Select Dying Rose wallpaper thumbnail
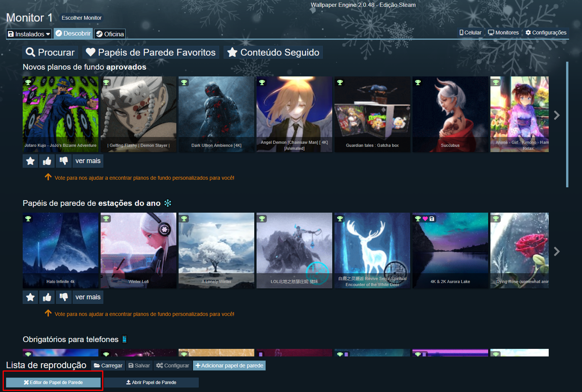 (520, 250)
